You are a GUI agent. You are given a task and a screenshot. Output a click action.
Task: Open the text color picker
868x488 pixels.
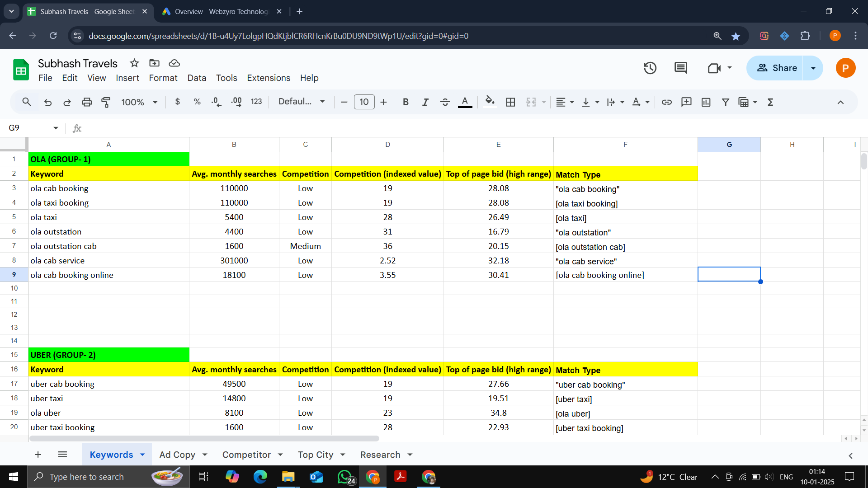click(x=465, y=102)
